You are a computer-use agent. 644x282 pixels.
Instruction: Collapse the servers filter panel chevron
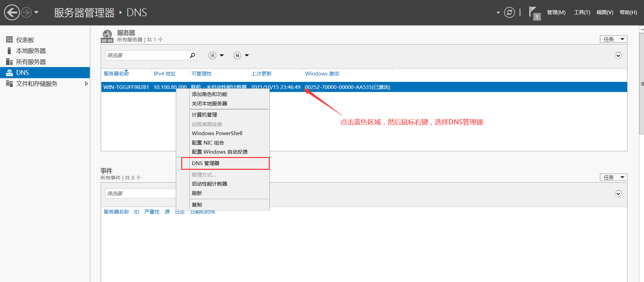(x=618, y=56)
